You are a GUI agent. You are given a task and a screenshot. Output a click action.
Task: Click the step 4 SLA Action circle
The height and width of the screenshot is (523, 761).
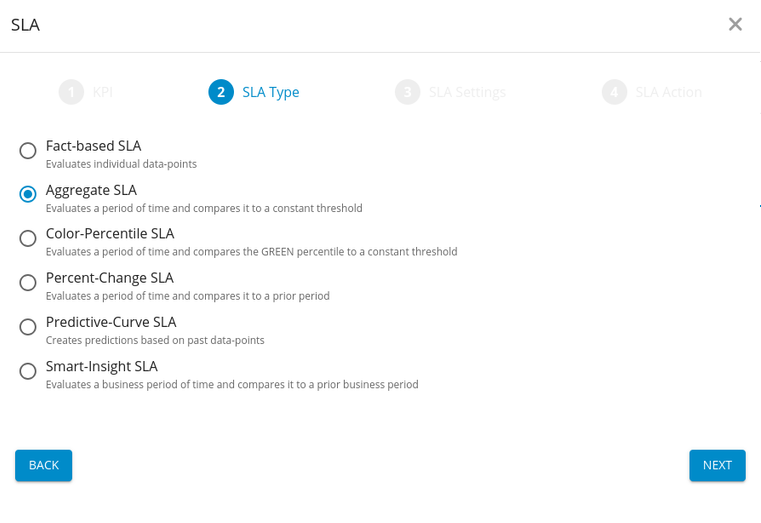pyautogui.click(x=614, y=92)
